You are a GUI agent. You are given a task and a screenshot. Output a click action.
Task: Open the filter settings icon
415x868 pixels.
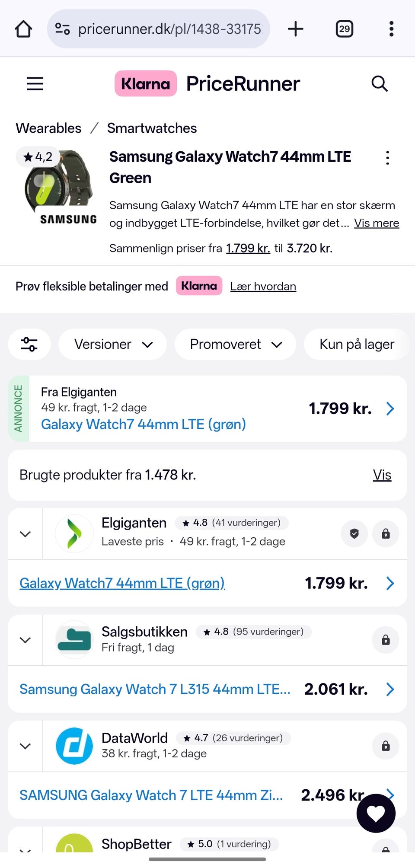pyautogui.click(x=29, y=344)
